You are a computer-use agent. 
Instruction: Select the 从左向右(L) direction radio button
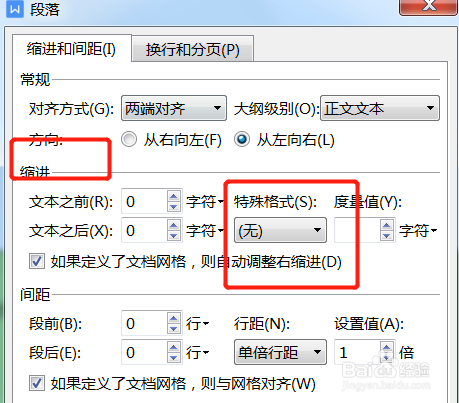click(242, 139)
